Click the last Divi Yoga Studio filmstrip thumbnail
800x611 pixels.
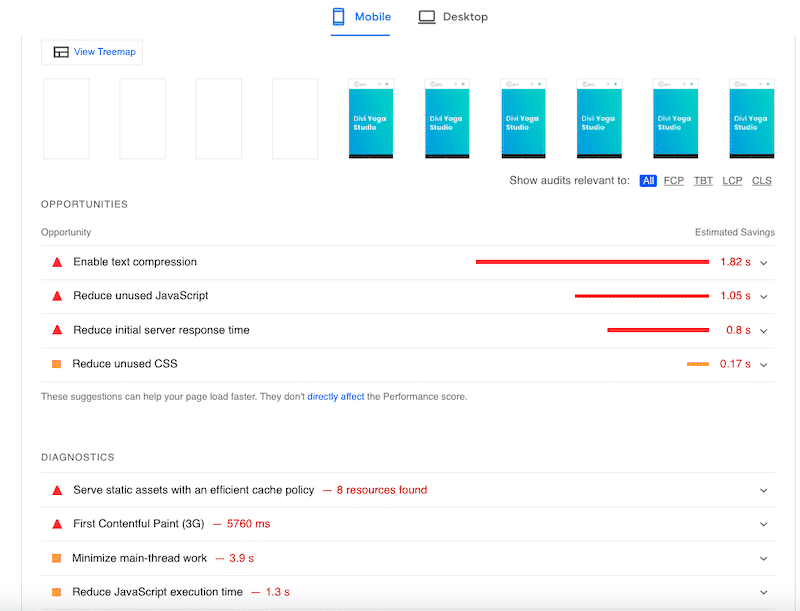tap(751, 118)
